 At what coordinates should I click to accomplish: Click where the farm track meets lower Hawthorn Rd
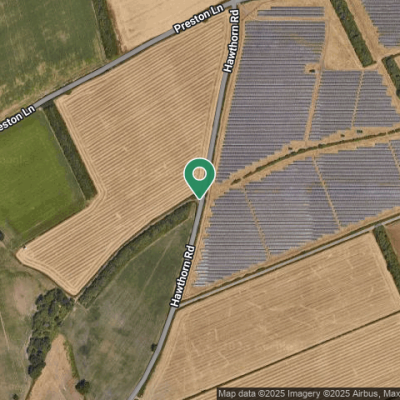click(177, 306)
